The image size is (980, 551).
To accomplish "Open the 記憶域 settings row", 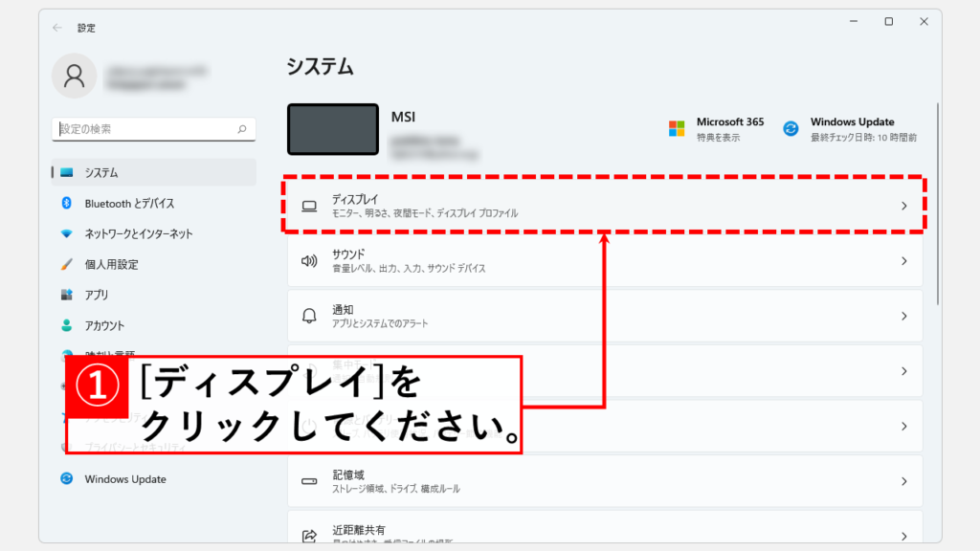I will [605, 481].
